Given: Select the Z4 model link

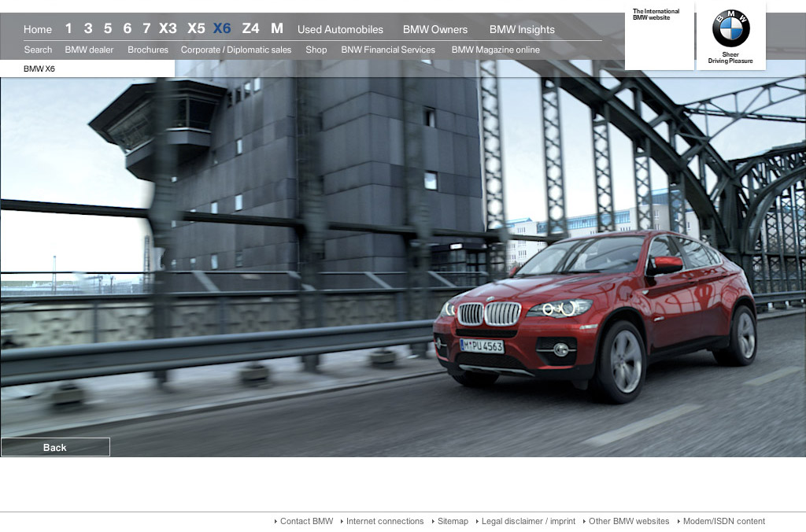Looking at the screenshot, I should 251,28.
